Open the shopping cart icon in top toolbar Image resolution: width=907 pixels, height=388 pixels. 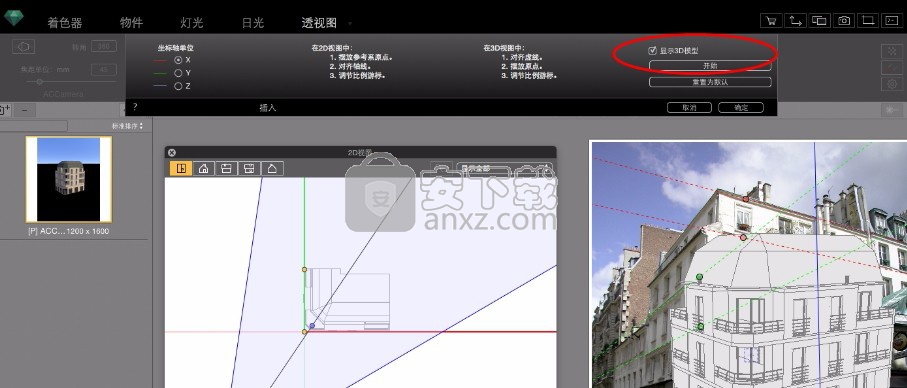770,21
